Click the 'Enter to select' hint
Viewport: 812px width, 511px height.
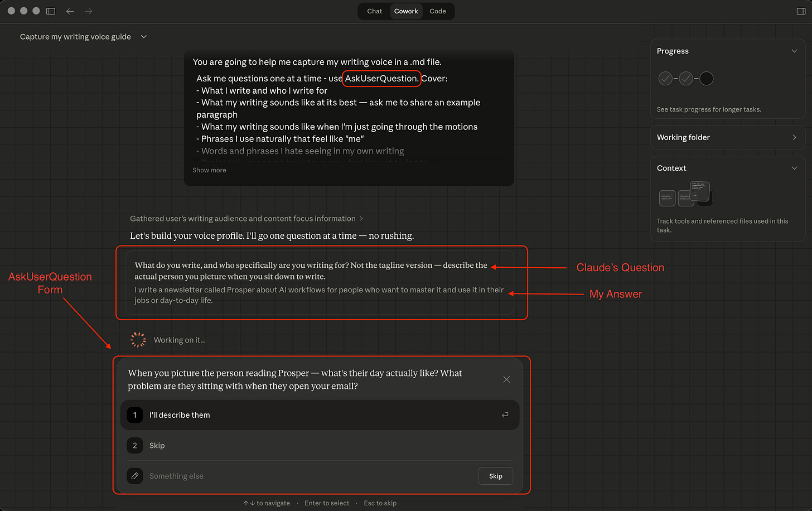(x=327, y=503)
